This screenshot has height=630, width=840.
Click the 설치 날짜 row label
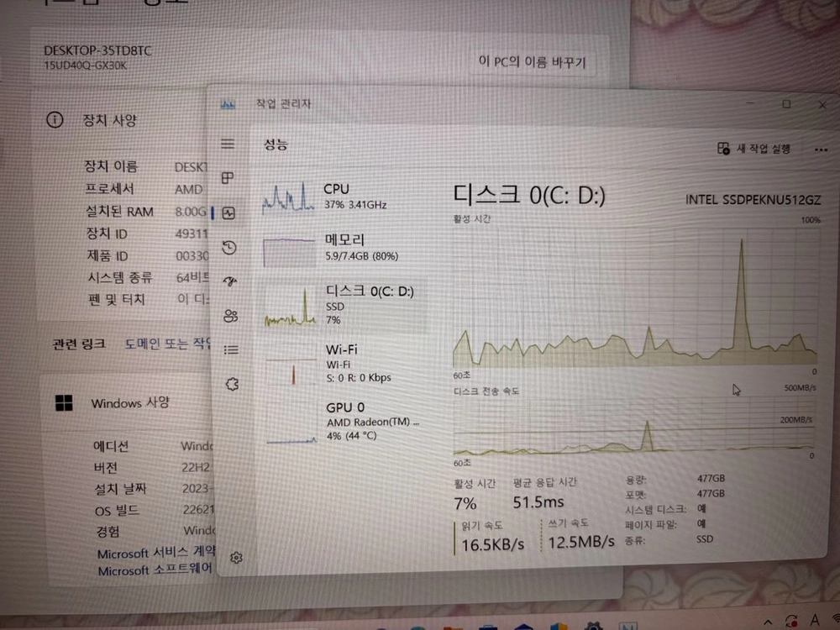click(120, 489)
